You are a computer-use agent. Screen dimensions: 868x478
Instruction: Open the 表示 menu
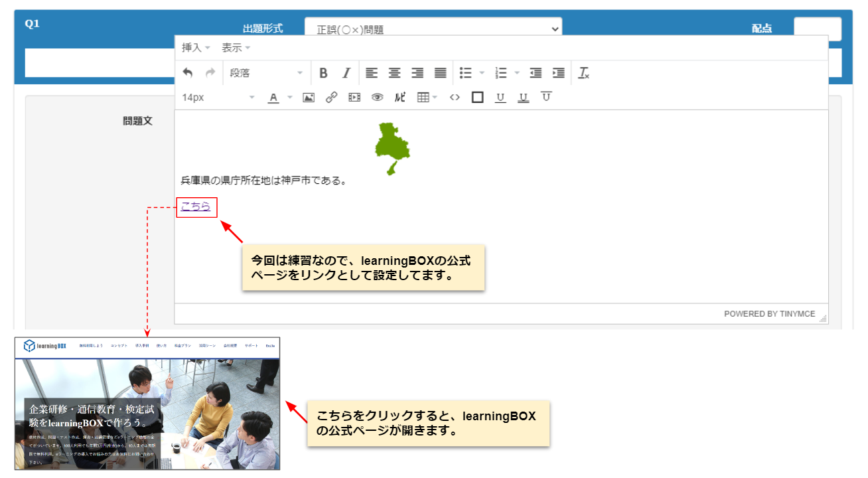(x=236, y=48)
